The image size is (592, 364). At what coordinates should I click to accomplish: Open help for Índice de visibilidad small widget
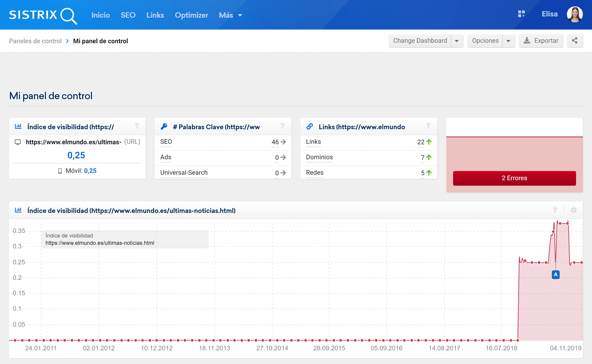coord(137,126)
